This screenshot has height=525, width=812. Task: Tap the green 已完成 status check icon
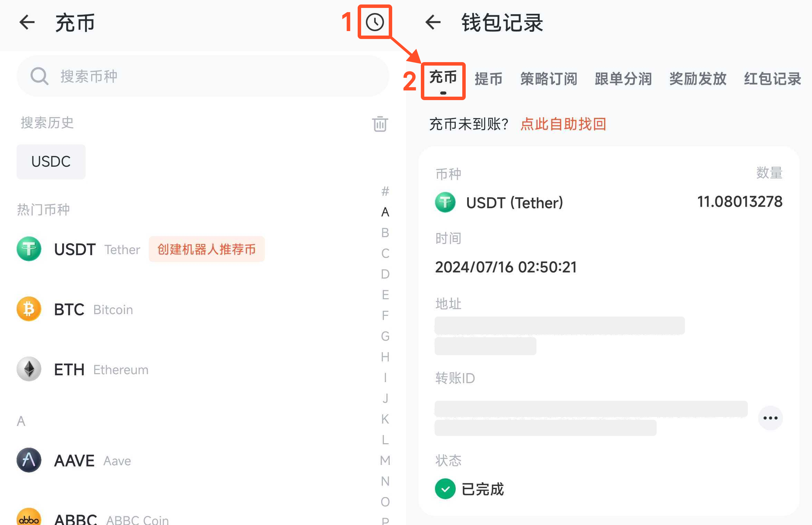[445, 489]
